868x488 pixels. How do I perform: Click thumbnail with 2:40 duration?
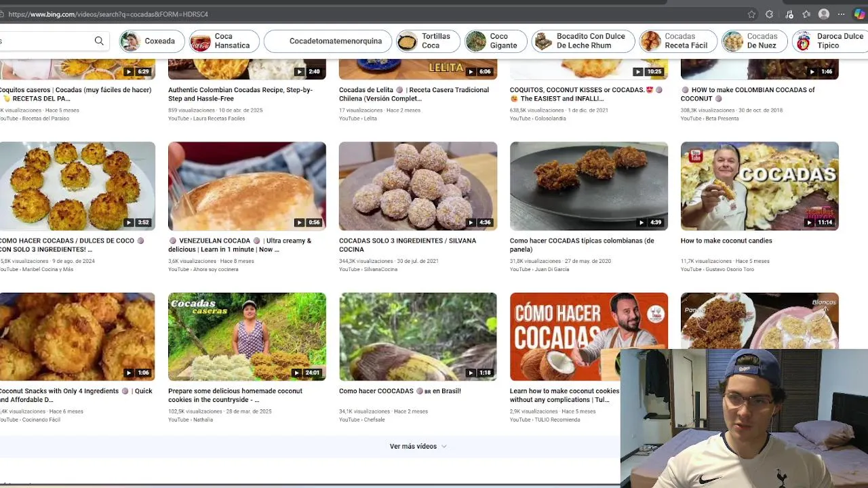coord(247,70)
